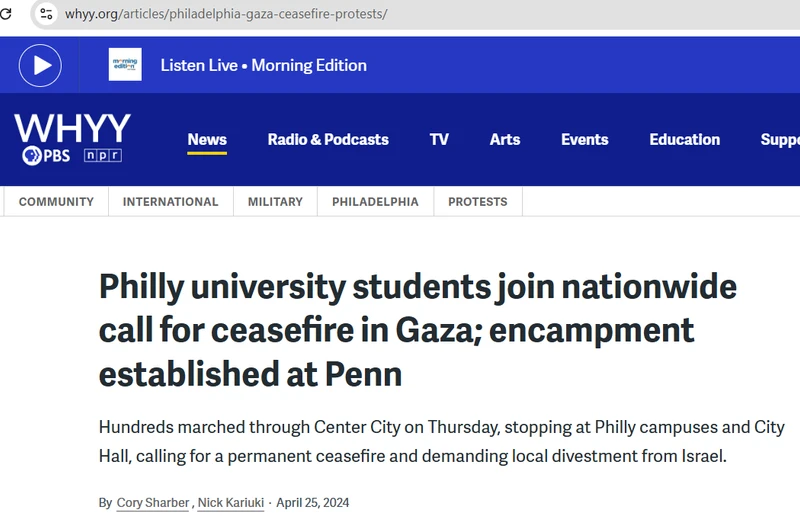
Task: Open author Nick Kariuki's profile link
Action: (x=231, y=503)
